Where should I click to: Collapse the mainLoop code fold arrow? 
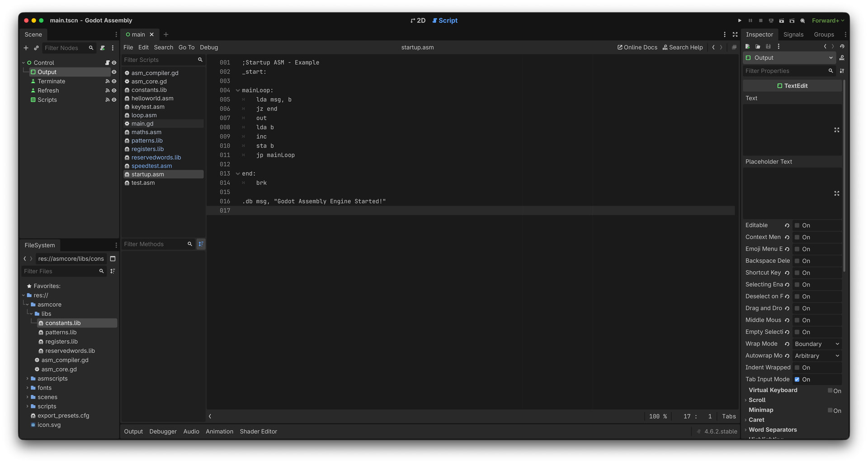tap(238, 90)
